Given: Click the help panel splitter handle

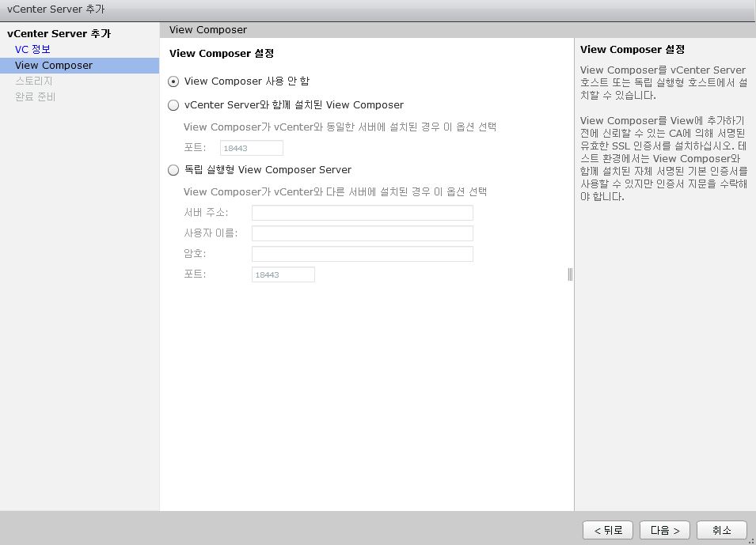Looking at the screenshot, I should (x=571, y=274).
